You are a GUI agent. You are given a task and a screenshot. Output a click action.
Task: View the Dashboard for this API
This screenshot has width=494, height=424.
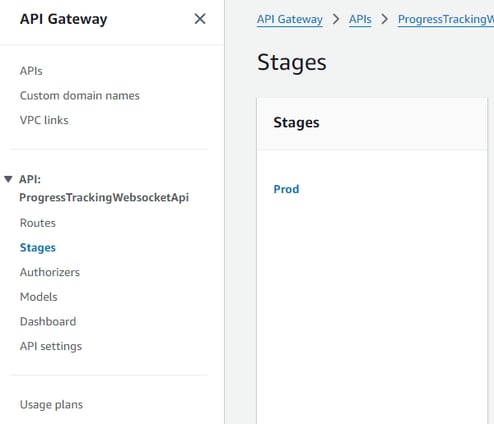48,322
